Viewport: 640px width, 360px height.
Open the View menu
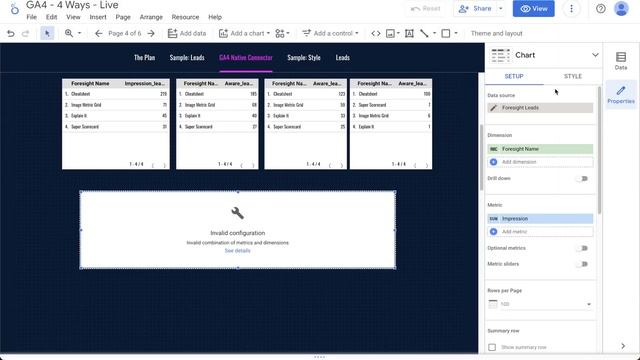point(73,17)
